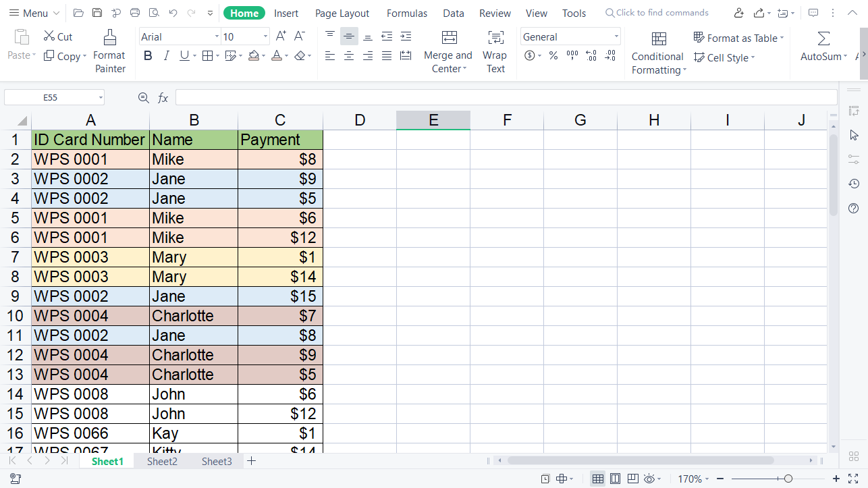Viewport: 868px width, 488px height.
Task: Apply the percent number style
Action: pos(553,57)
